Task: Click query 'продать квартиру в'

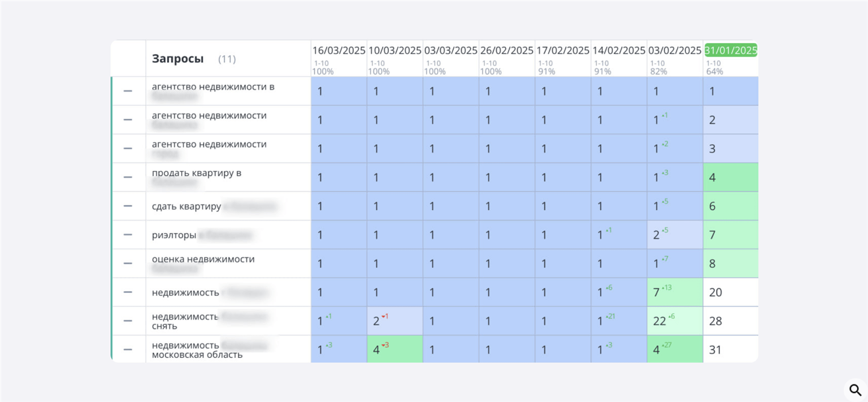Action: 197,172
